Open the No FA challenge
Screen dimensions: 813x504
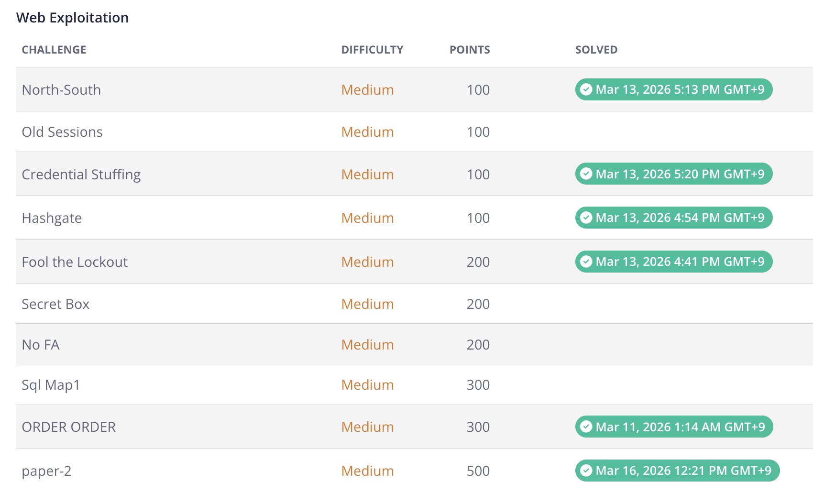point(41,345)
